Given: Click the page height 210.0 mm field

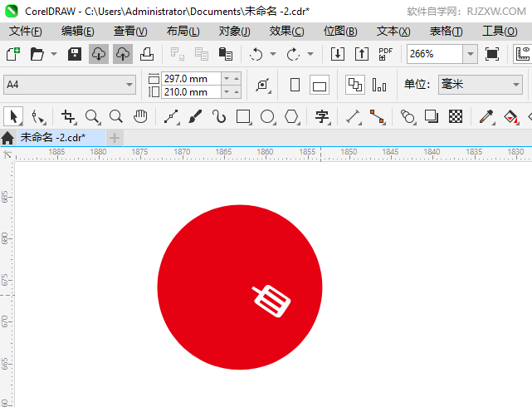Looking at the screenshot, I should pyautogui.click(x=191, y=91).
